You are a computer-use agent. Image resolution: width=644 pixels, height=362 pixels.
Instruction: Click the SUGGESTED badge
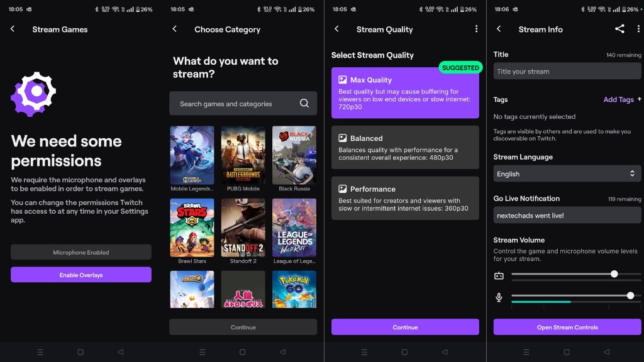460,67
